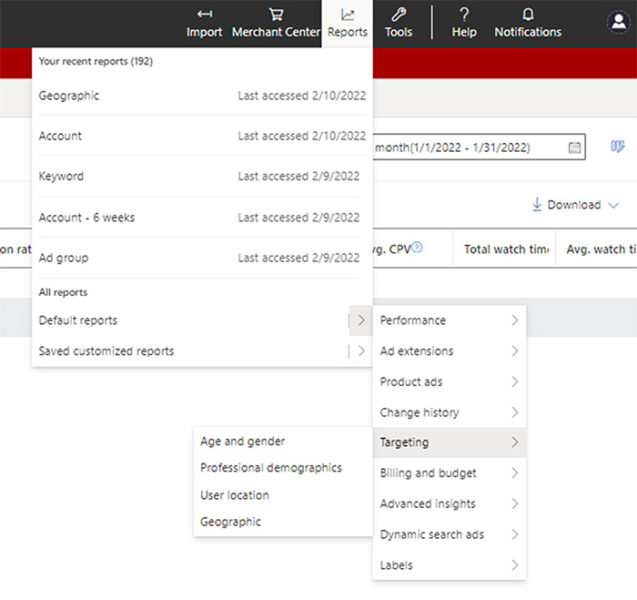Expand the Default reports submenu arrow
The height and width of the screenshot is (600, 637).
click(x=360, y=321)
